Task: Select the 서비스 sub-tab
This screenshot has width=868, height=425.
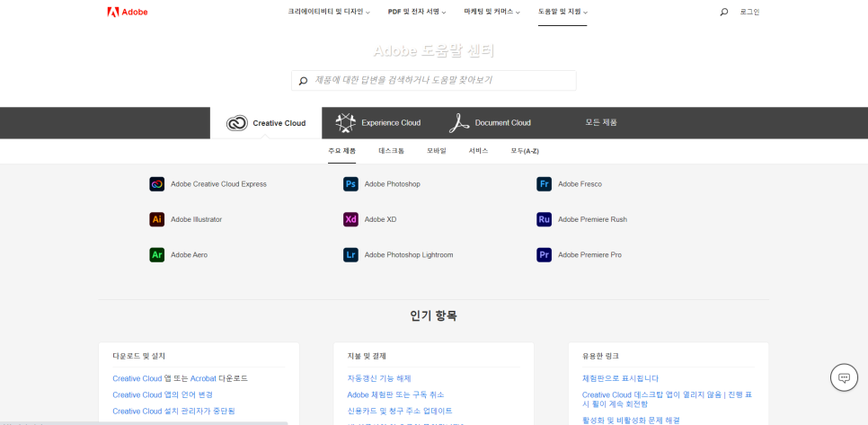Action: (x=478, y=151)
